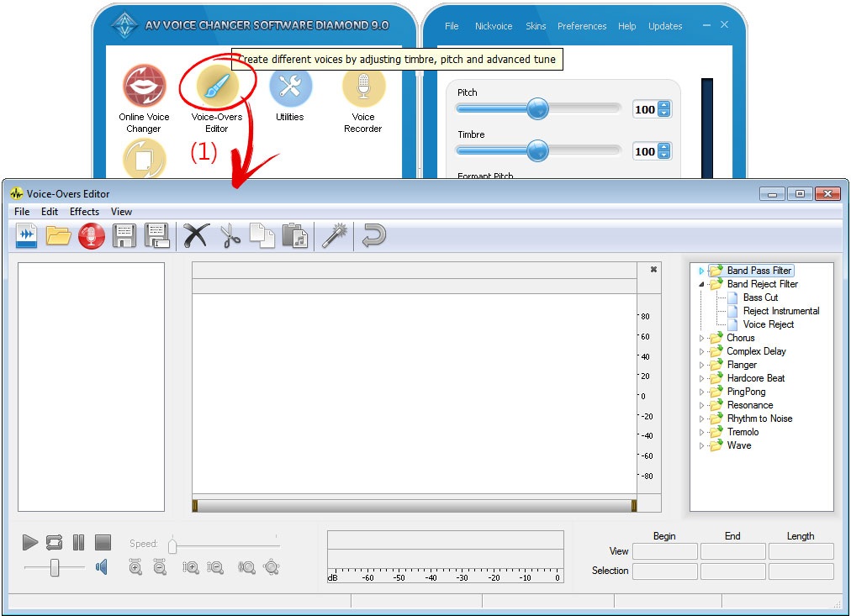Apply effects with the magic wand icon
The image size is (851, 616).
point(334,236)
